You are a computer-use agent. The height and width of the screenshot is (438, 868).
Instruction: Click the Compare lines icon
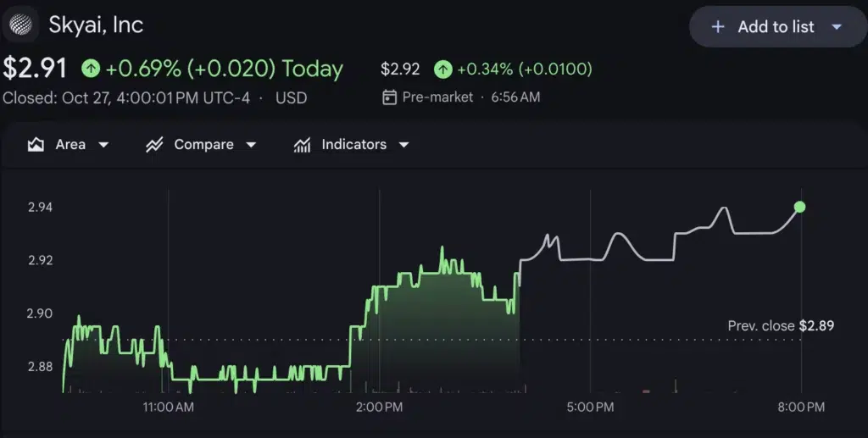tap(154, 145)
